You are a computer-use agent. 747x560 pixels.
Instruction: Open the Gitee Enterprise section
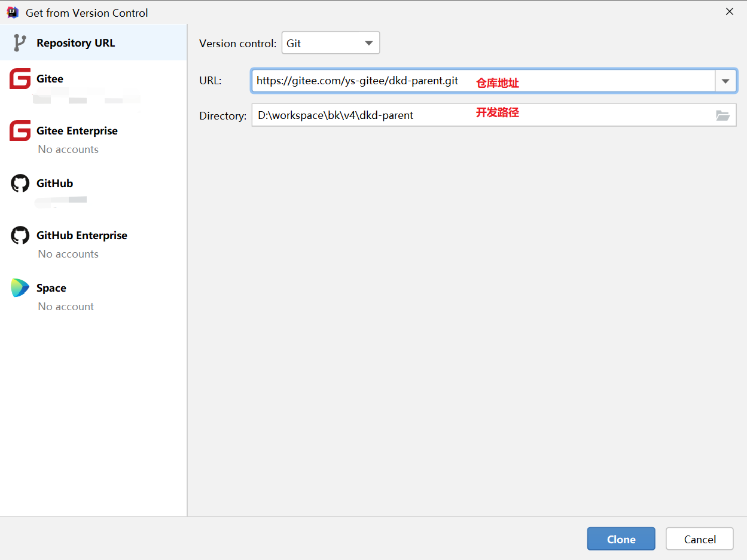[77, 131]
